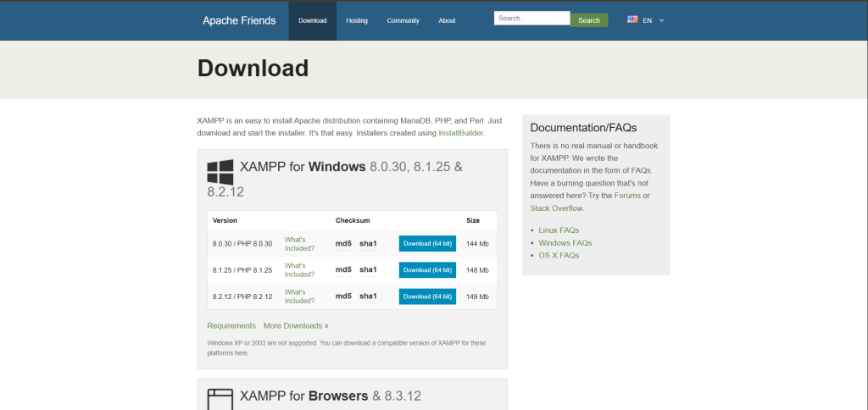The image size is (868, 410).
Task: Click the '144 Mb' size cell
Action: click(x=477, y=244)
